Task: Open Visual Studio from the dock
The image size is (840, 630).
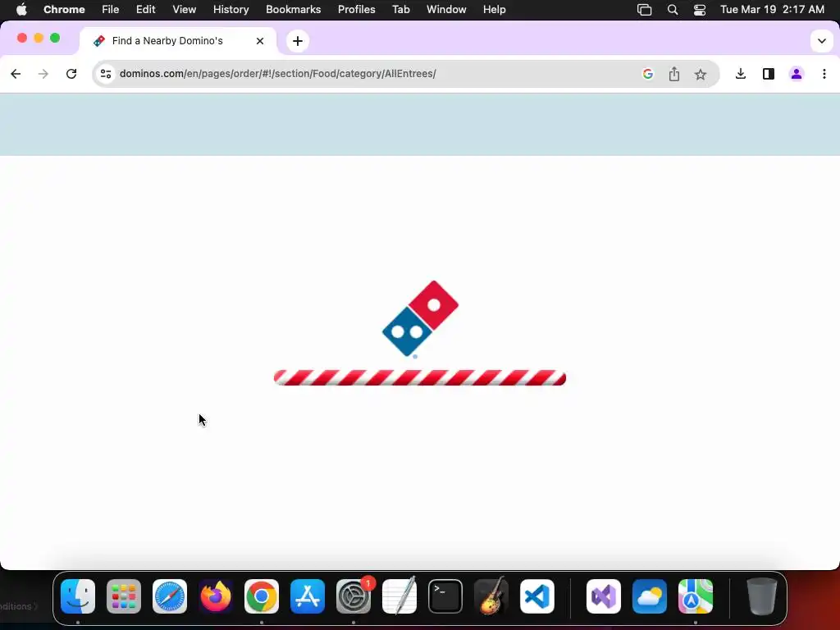Action: tap(604, 596)
